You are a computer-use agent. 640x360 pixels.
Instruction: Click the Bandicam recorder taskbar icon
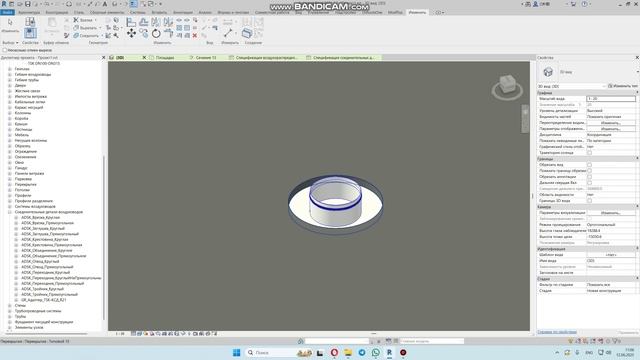(403, 352)
